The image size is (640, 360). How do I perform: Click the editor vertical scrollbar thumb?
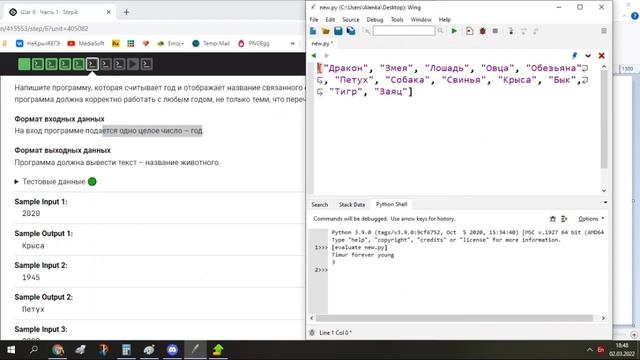pyautogui.click(x=604, y=119)
